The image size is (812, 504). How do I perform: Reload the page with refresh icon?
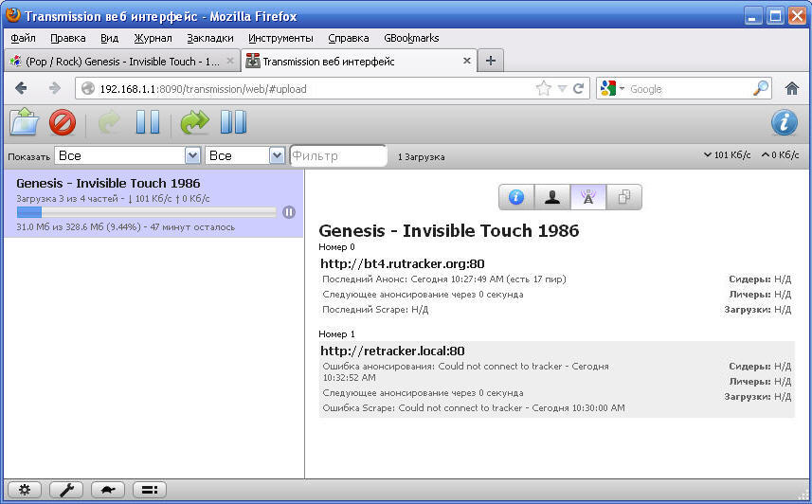click(x=579, y=88)
